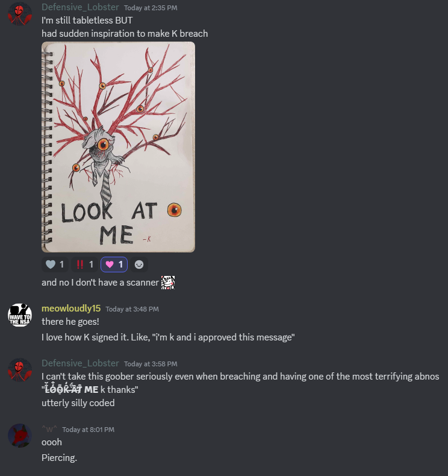Click the 'Piercing.' message text
Screen dimensions: 448x476
[x=59, y=458]
